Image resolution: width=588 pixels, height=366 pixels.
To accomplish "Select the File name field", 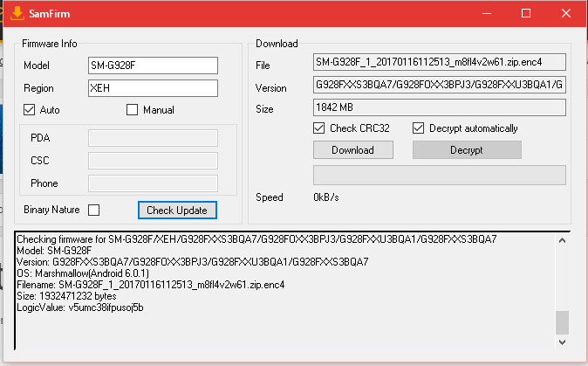I will click(x=440, y=62).
